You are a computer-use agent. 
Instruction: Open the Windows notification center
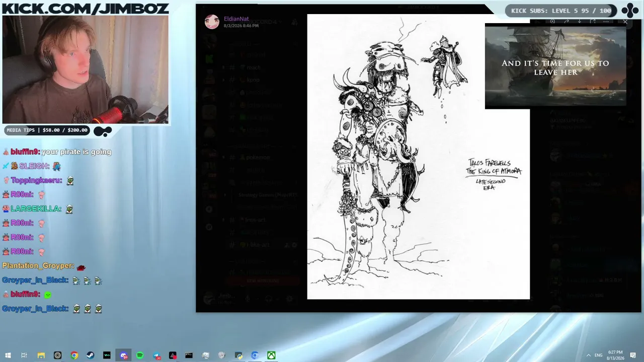(633, 355)
